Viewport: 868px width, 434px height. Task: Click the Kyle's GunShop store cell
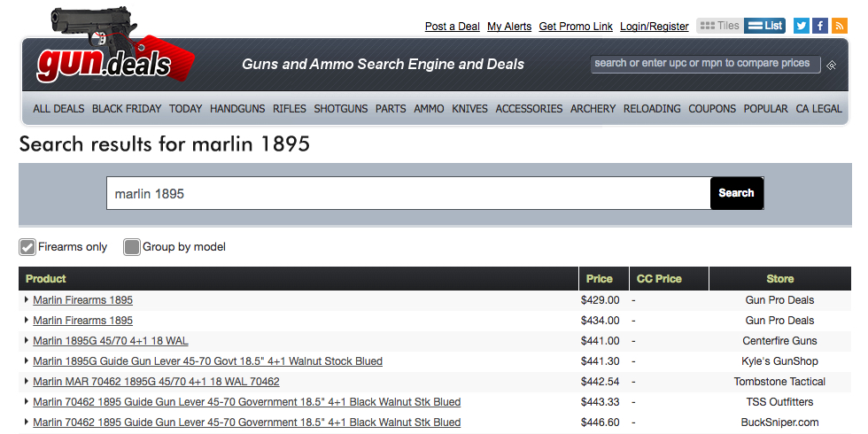click(780, 361)
